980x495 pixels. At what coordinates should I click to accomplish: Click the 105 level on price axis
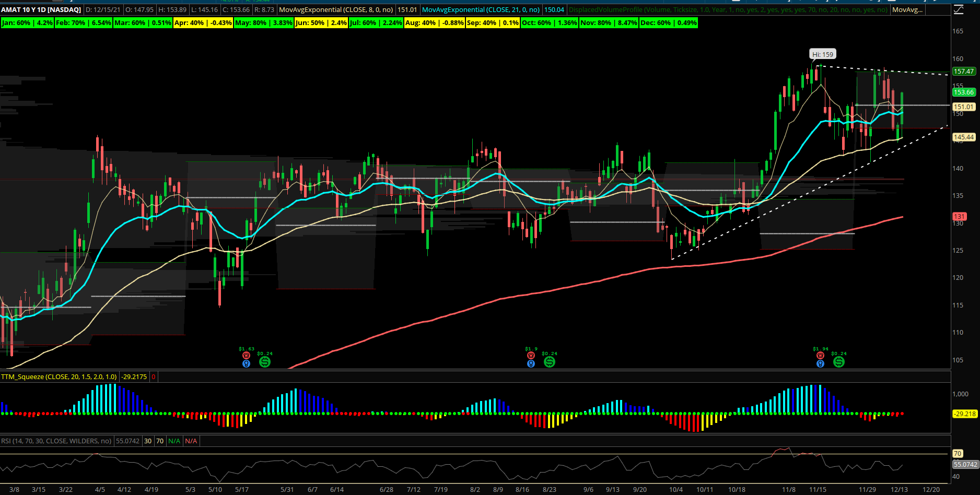tap(958, 360)
